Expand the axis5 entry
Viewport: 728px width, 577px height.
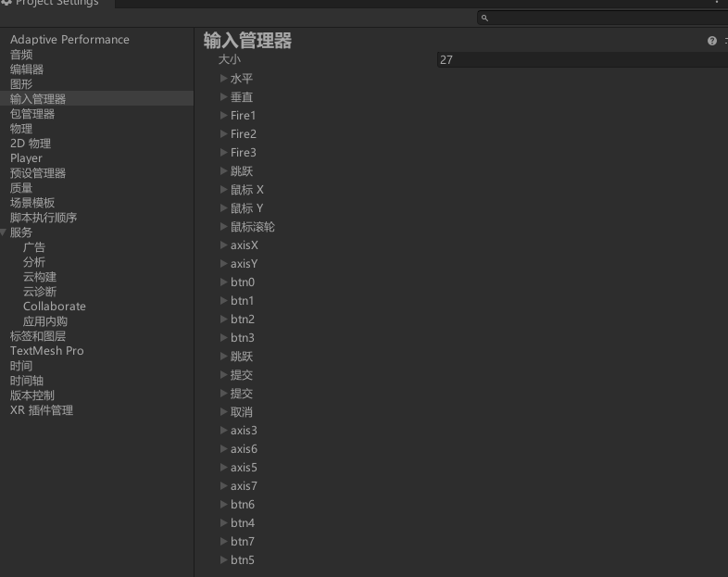(x=223, y=468)
